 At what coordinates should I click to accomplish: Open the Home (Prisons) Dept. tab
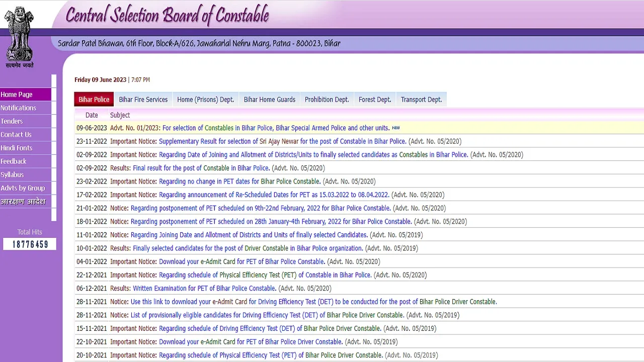(206, 100)
